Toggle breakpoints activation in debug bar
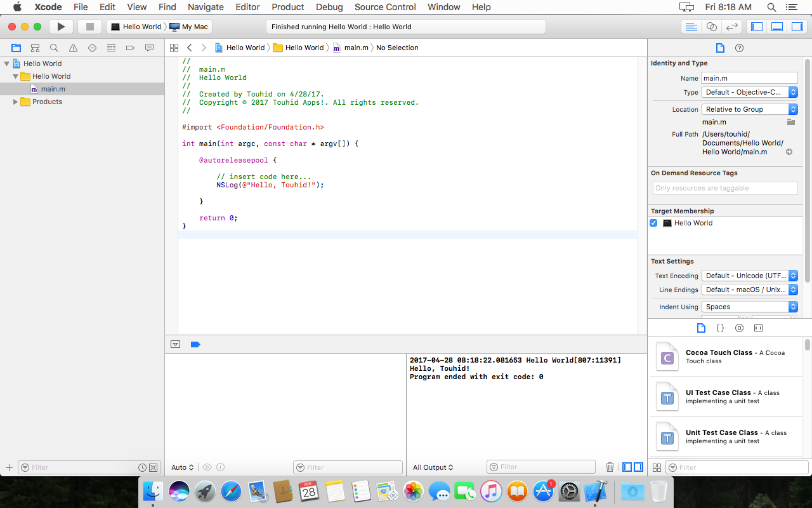This screenshot has width=812, height=508. [x=195, y=344]
